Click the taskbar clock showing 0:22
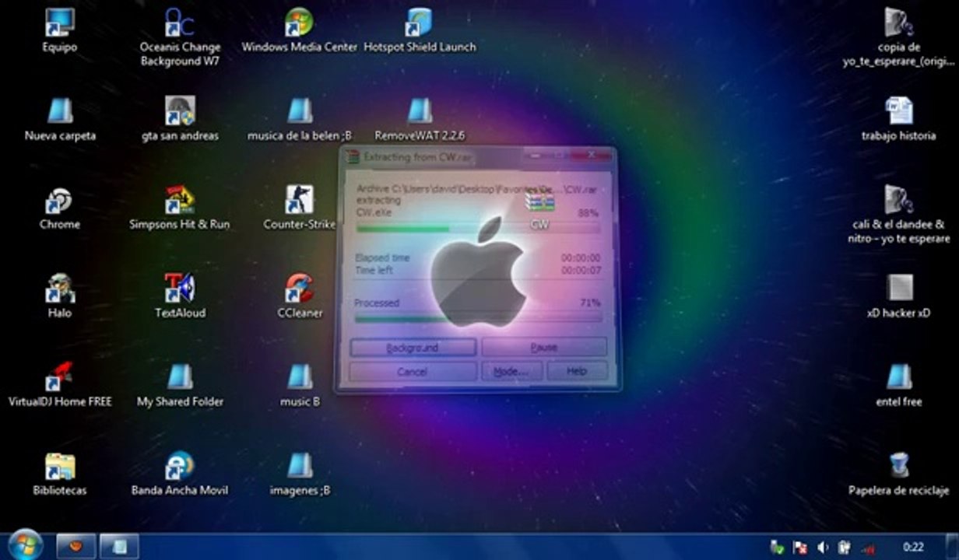Screen dimensions: 959x560 913,547
